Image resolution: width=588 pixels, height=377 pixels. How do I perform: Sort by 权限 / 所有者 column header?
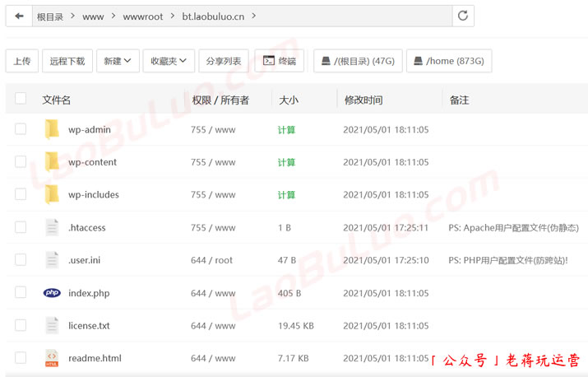[220, 100]
